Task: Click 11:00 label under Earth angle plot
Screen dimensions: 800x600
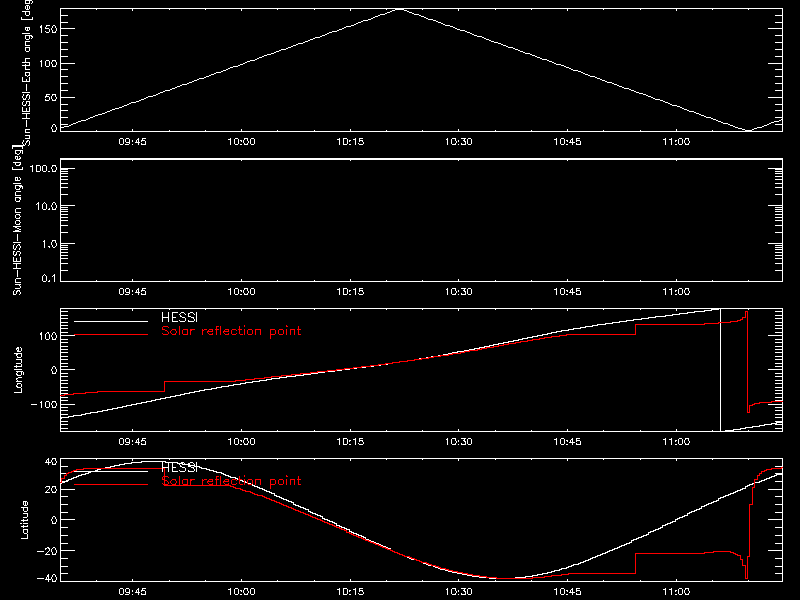Action: [x=676, y=141]
